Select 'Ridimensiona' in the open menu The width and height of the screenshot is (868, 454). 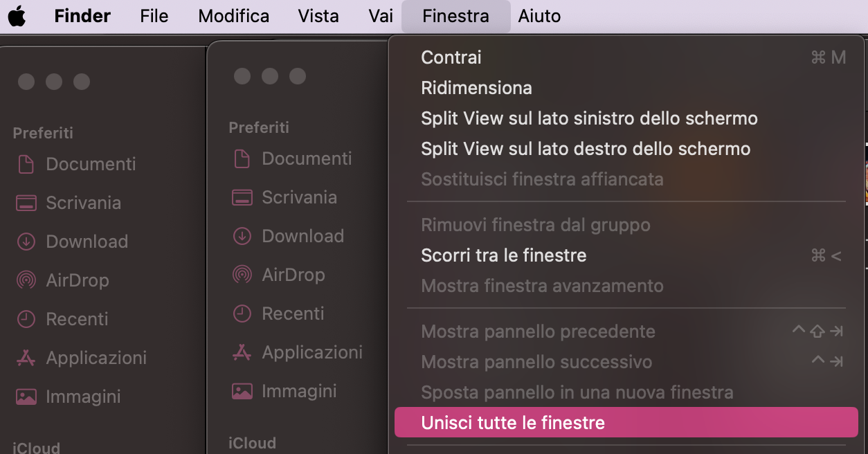pos(476,88)
